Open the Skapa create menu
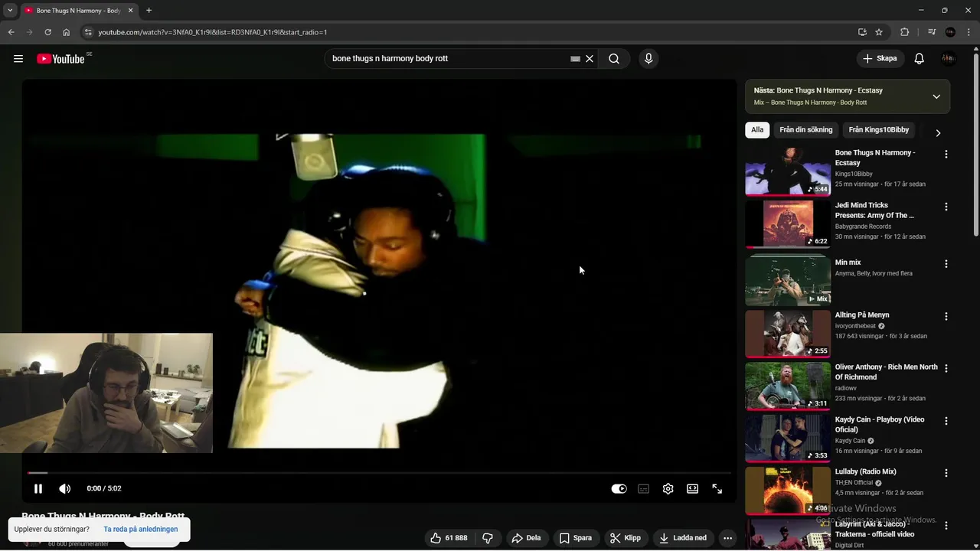Viewport: 980px width, 551px height. pos(880,59)
